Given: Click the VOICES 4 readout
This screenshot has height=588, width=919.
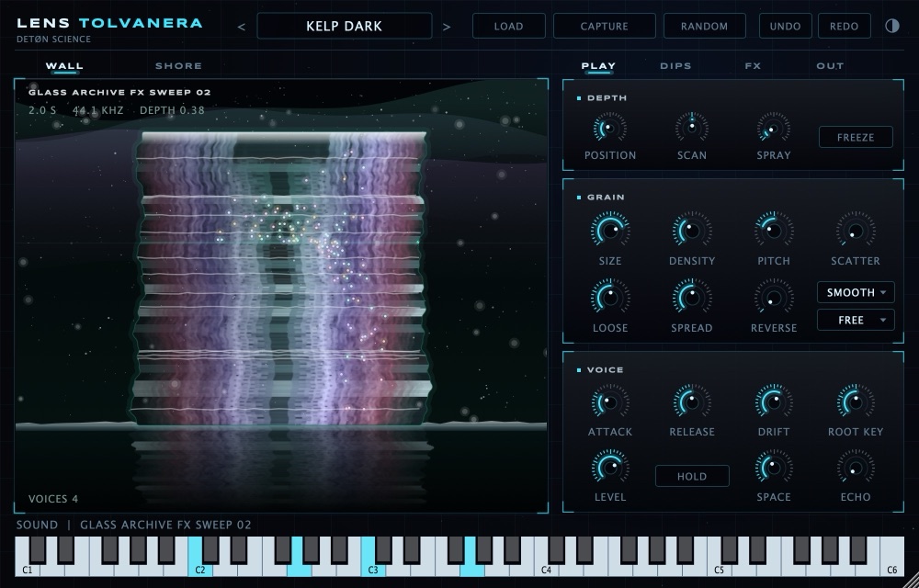Looking at the screenshot, I should pos(53,499).
